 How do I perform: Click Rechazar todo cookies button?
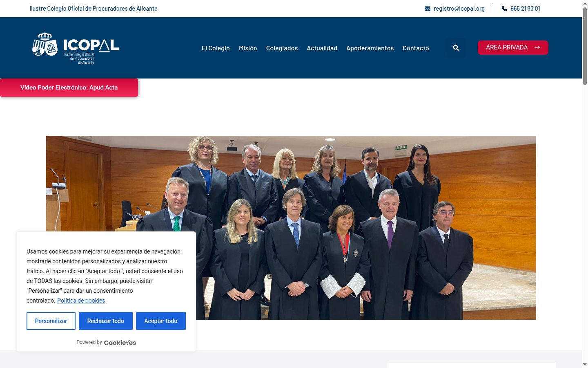click(106, 321)
